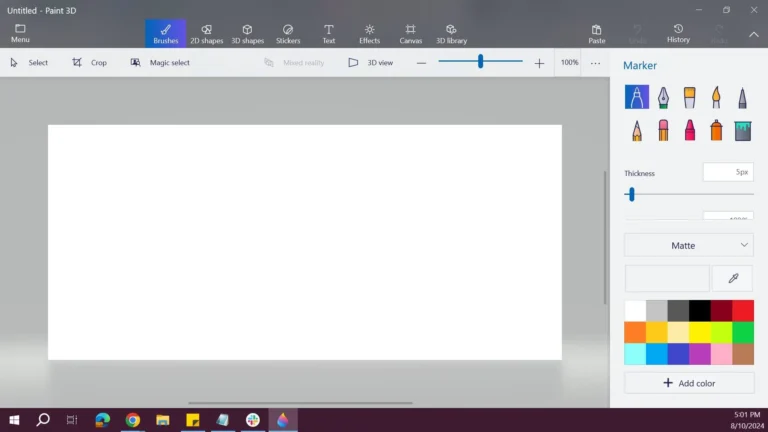Image resolution: width=768 pixels, height=432 pixels.
Task: Select the Marker brush
Action: coord(637,96)
